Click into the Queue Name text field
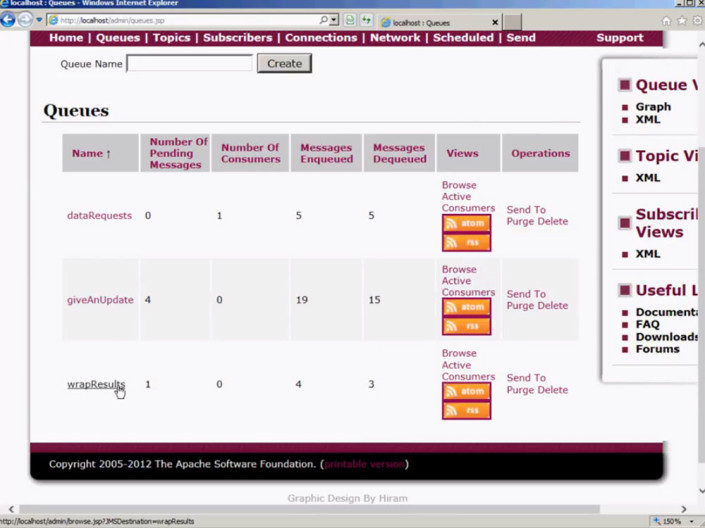 click(189, 63)
